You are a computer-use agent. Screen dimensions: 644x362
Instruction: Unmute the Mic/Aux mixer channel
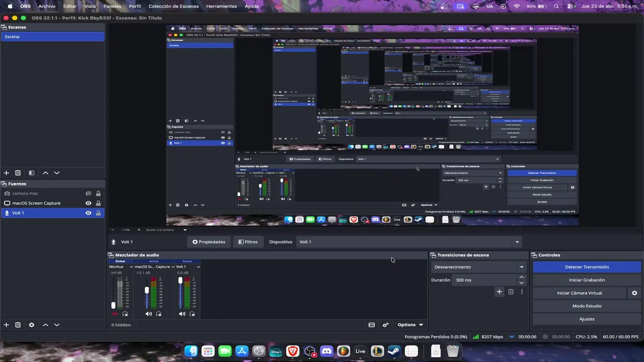tap(115, 314)
